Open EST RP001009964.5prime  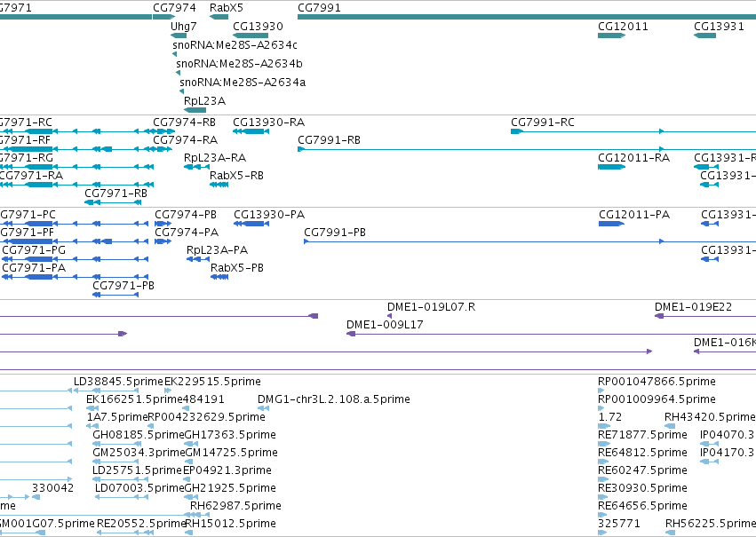657,399
